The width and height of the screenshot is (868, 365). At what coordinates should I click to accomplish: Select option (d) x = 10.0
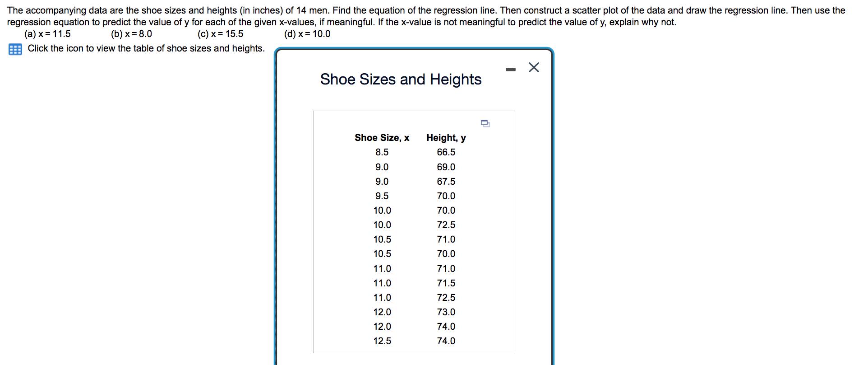coord(307,34)
